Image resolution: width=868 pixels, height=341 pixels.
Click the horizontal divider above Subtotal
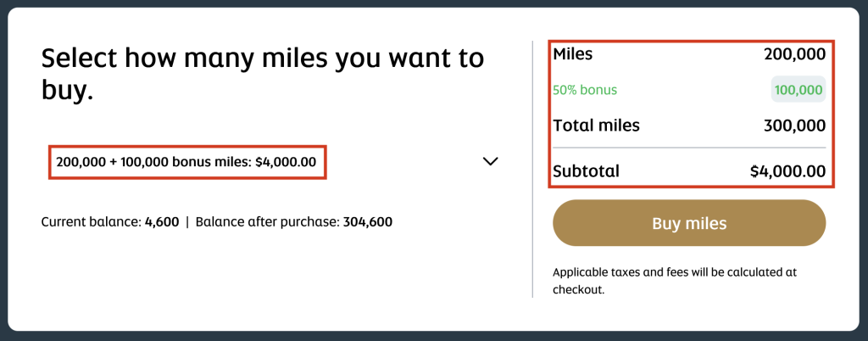point(688,148)
